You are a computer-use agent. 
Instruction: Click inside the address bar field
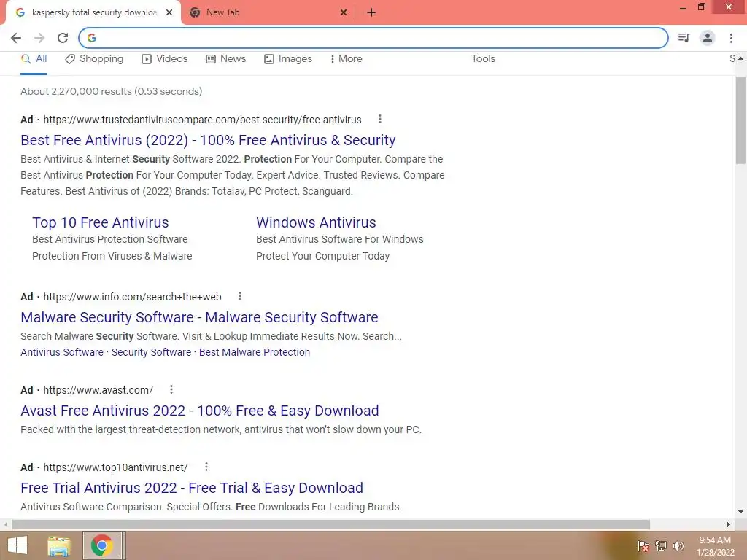373,38
